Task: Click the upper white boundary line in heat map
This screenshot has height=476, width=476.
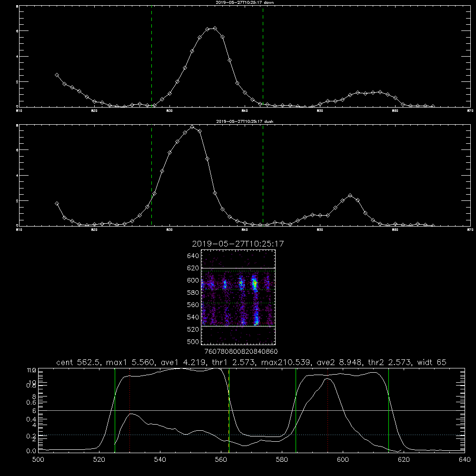Action: (238, 268)
